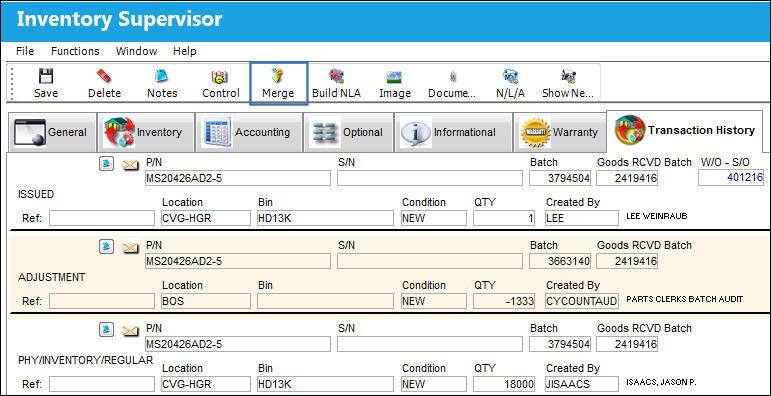Open the Documents paperclip icon
771x396 pixels.
click(x=453, y=76)
